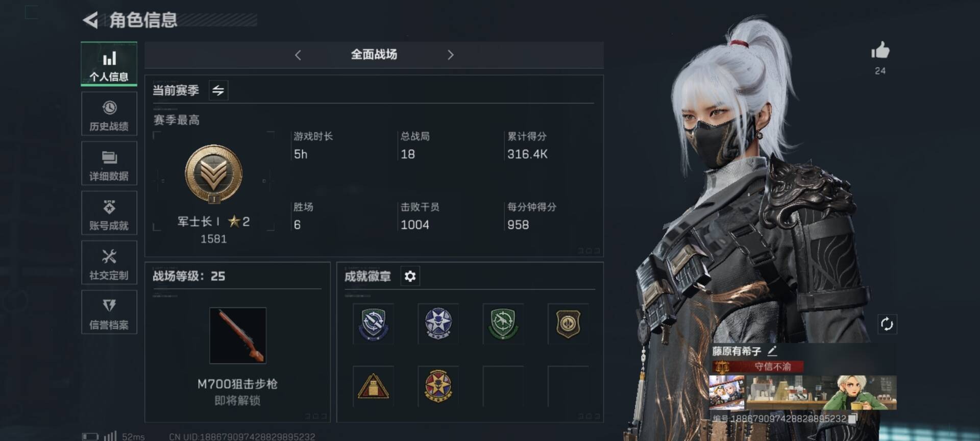Viewport: 980px width, 441px height.
Task: Click the first blue shield achievement badge
Action: (x=373, y=324)
